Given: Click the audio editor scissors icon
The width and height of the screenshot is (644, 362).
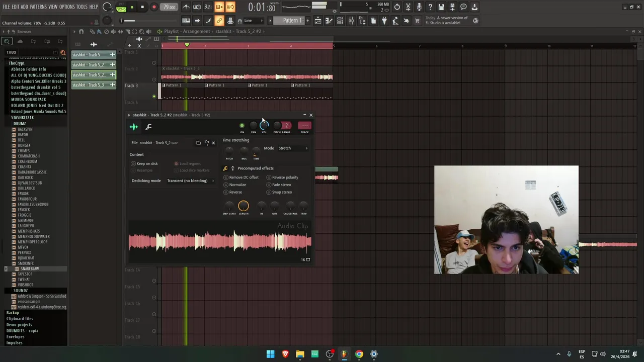Looking at the screenshot, I should 408,7.
